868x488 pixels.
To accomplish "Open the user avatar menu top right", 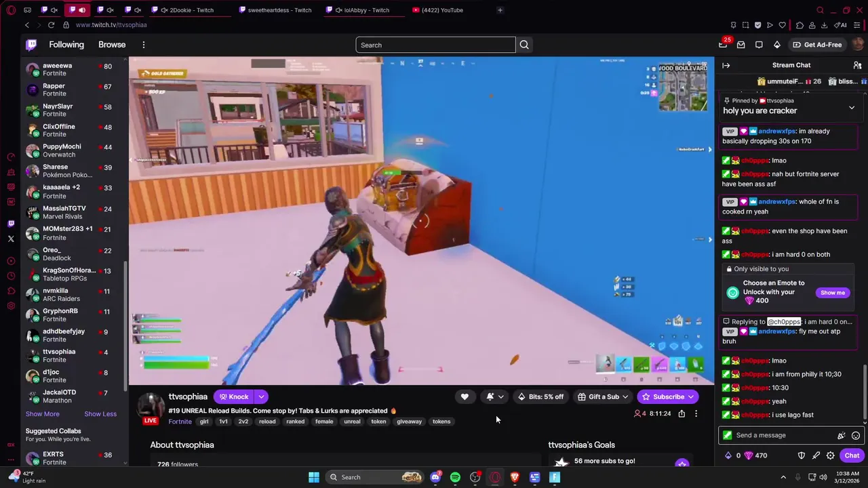I will point(857,45).
